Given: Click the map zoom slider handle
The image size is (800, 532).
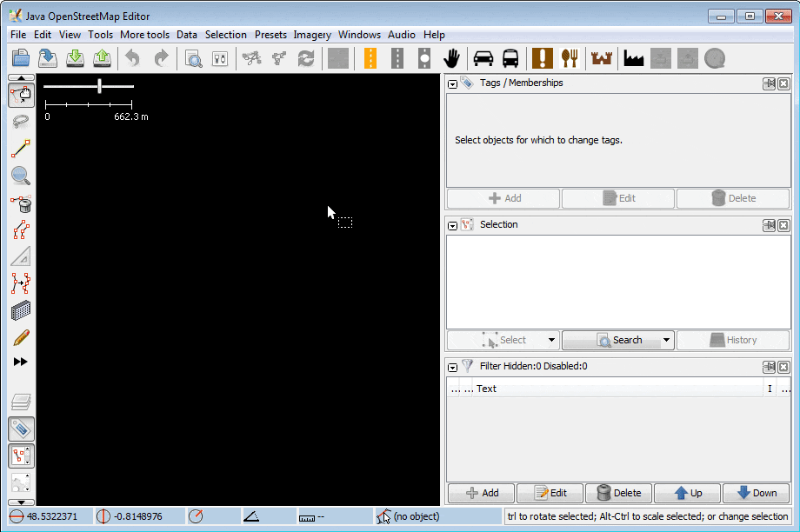Looking at the screenshot, I should 100,85.
